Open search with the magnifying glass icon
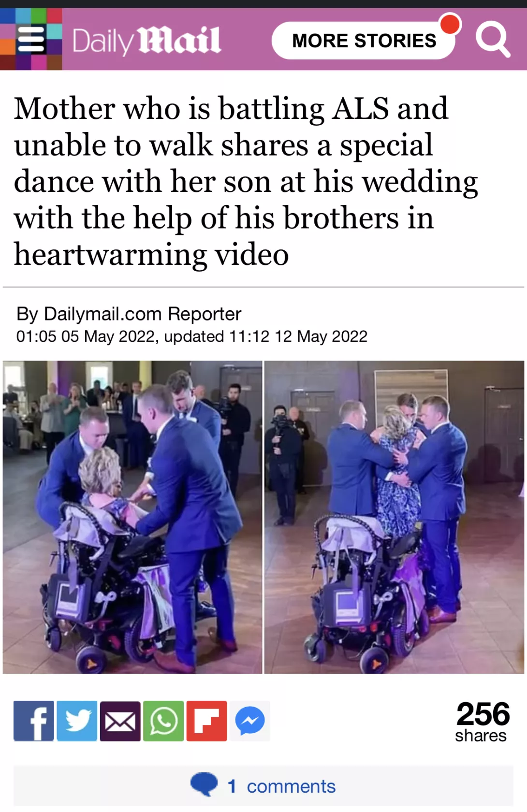Screen dimensions: 527x812 pyautogui.click(x=493, y=41)
